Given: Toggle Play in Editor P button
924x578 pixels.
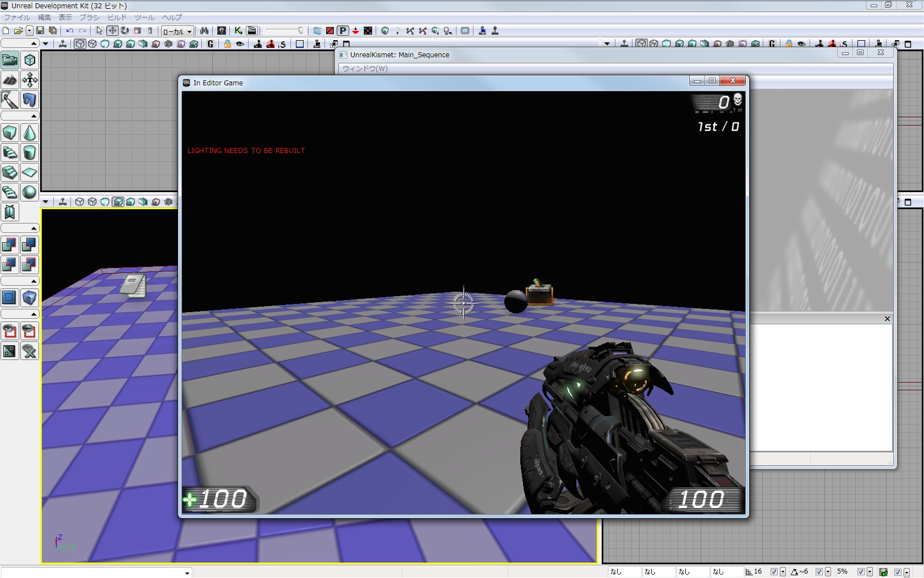Looking at the screenshot, I should click(343, 31).
